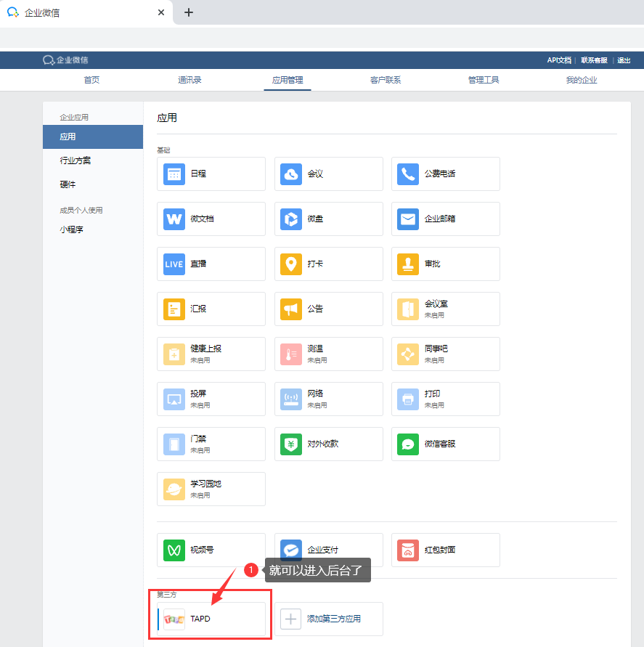Open the 日程 calendar app

(x=211, y=174)
